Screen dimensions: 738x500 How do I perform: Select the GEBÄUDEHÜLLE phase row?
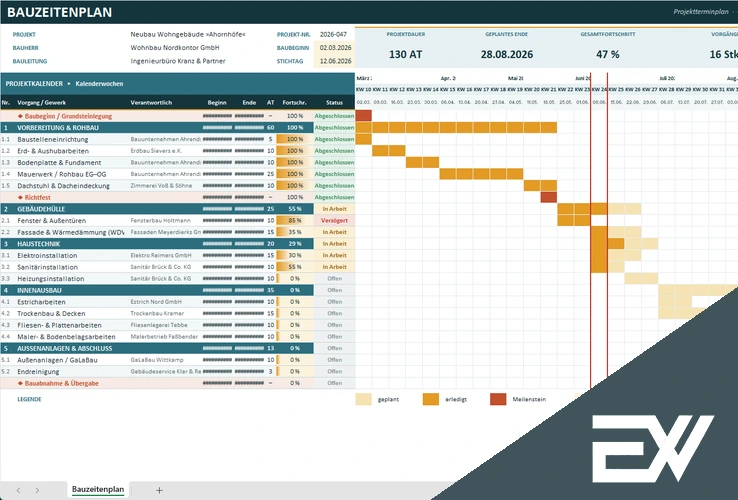tap(157, 209)
